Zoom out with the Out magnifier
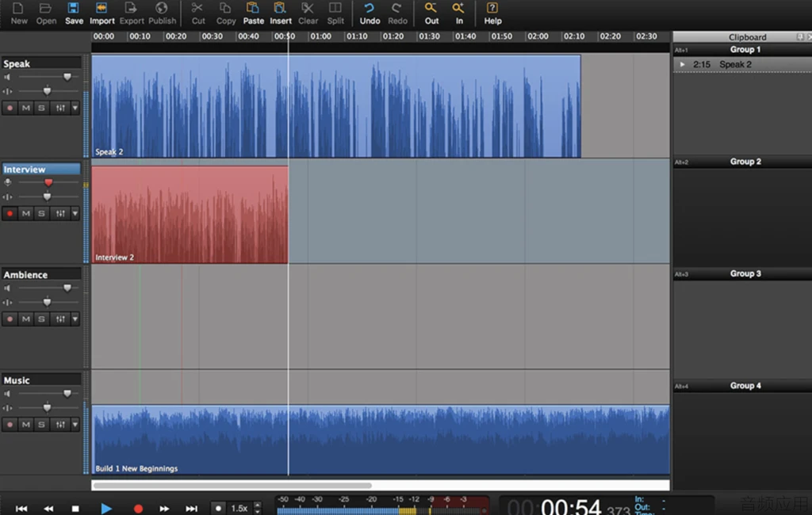This screenshot has height=515, width=812. coord(431,9)
